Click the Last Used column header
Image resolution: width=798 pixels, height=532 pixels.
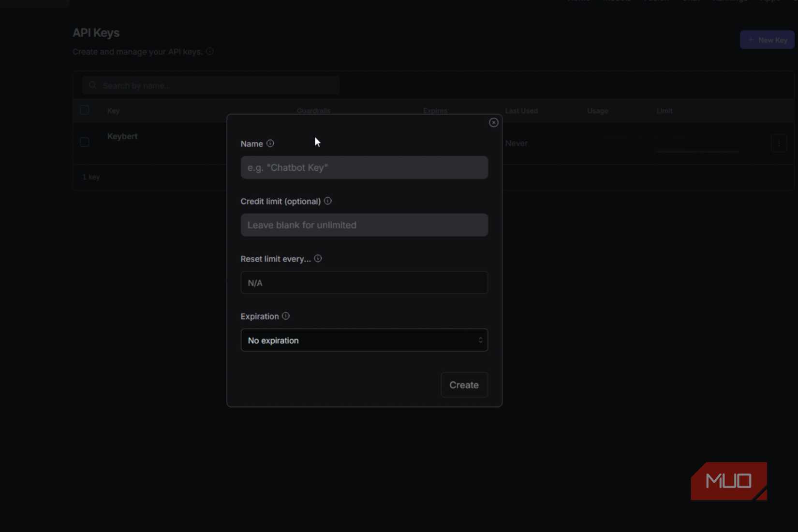click(x=521, y=111)
